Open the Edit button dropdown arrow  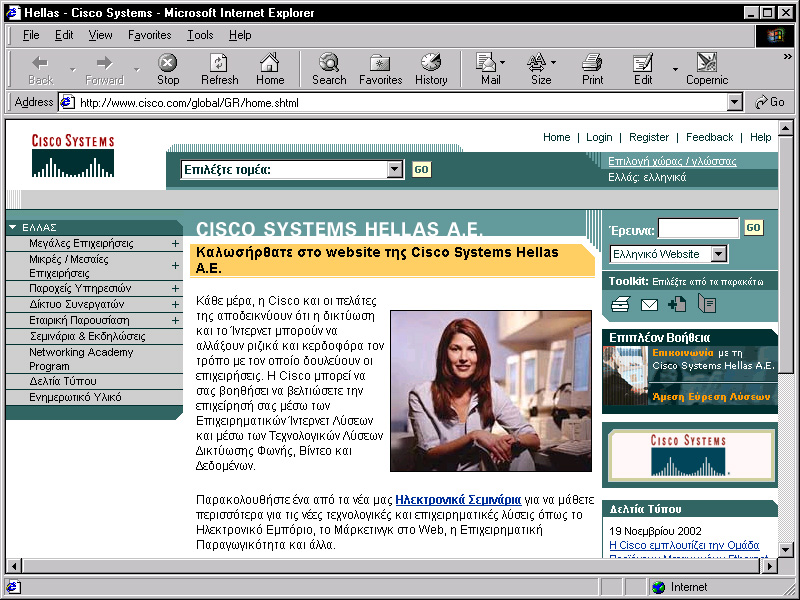coord(675,69)
